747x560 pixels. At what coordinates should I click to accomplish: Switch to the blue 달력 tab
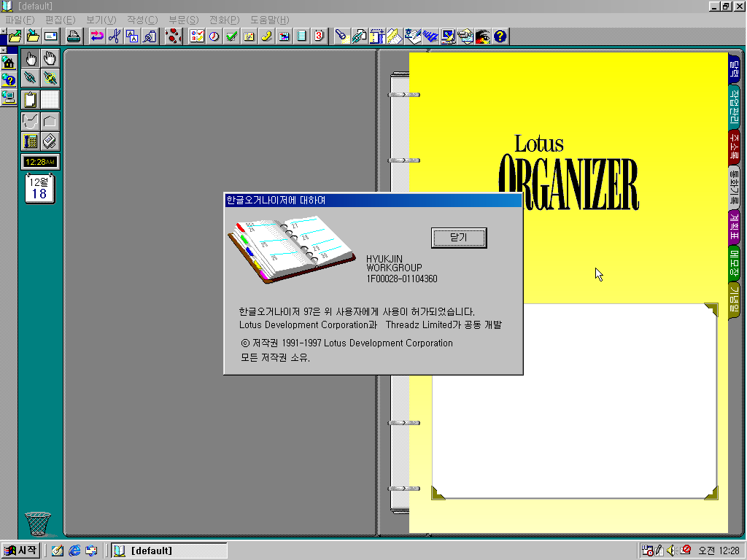click(734, 69)
